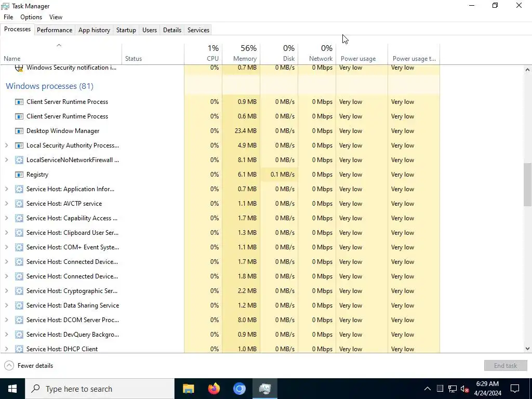
Task: Expand Service Host: COM+ Event System row
Action: (6, 247)
